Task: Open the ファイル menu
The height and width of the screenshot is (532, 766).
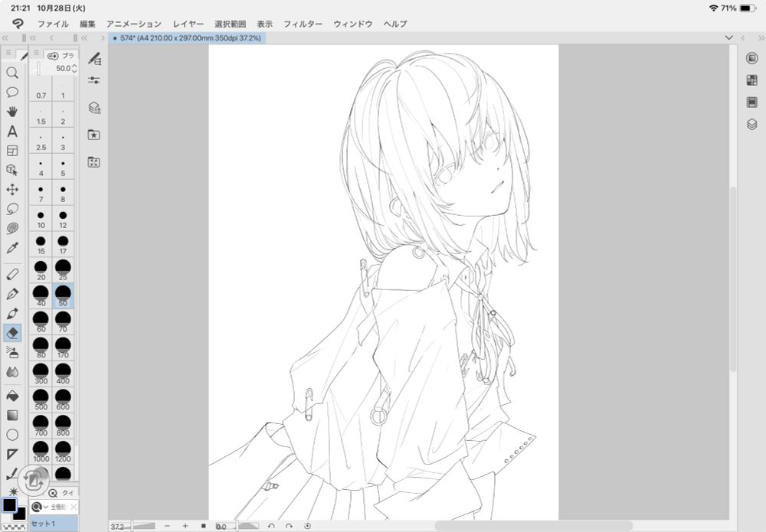Action: [x=53, y=24]
